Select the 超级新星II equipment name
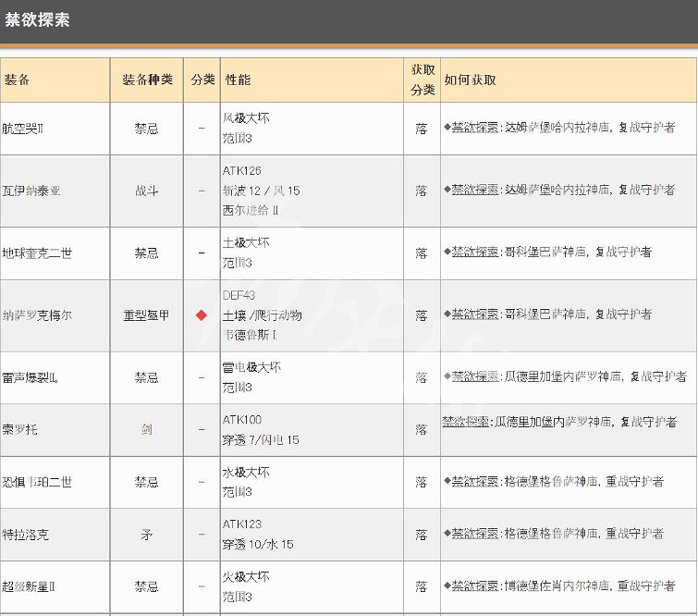The height and width of the screenshot is (616, 698). click(29, 586)
